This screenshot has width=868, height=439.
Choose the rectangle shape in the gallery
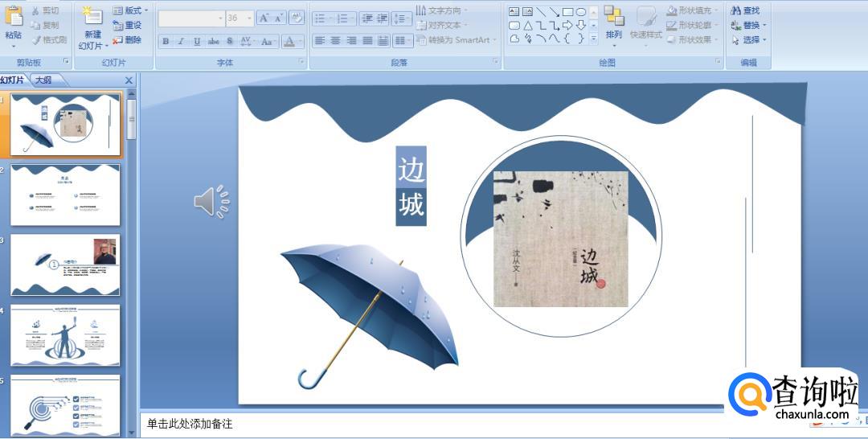click(567, 11)
